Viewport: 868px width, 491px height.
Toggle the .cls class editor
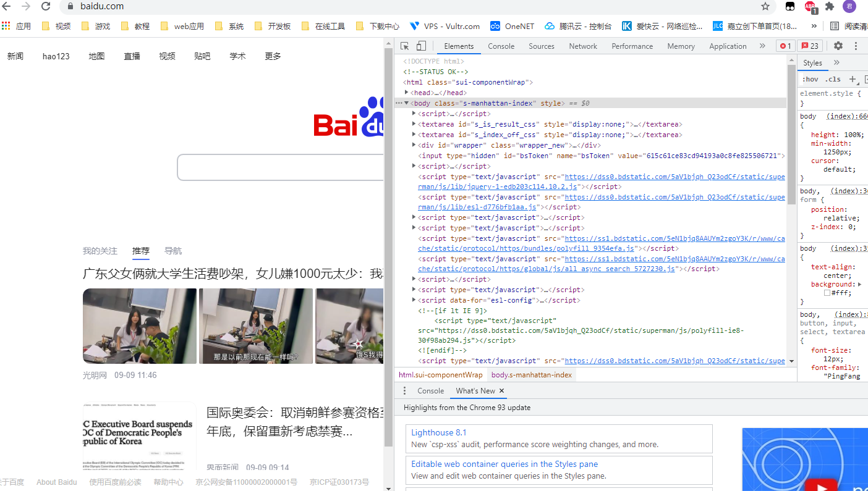pyautogui.click(x=833, y=79)
